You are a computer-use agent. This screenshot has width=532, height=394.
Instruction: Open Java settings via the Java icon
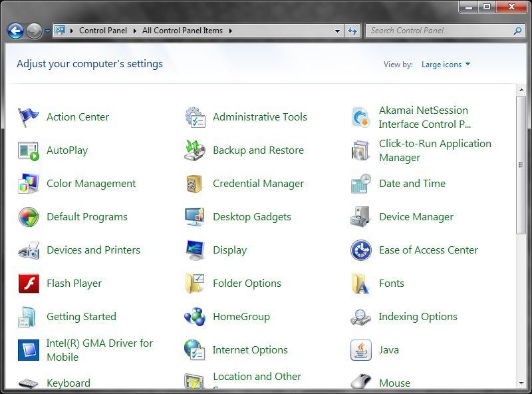tap(360, 349)
